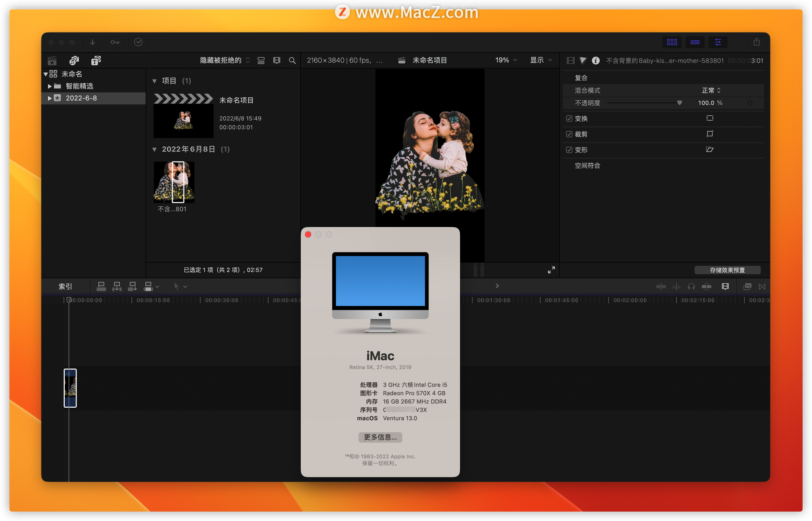812x521 pixels.
Task: Click the browser search magnifier icon
Action: tap(292, 60)
